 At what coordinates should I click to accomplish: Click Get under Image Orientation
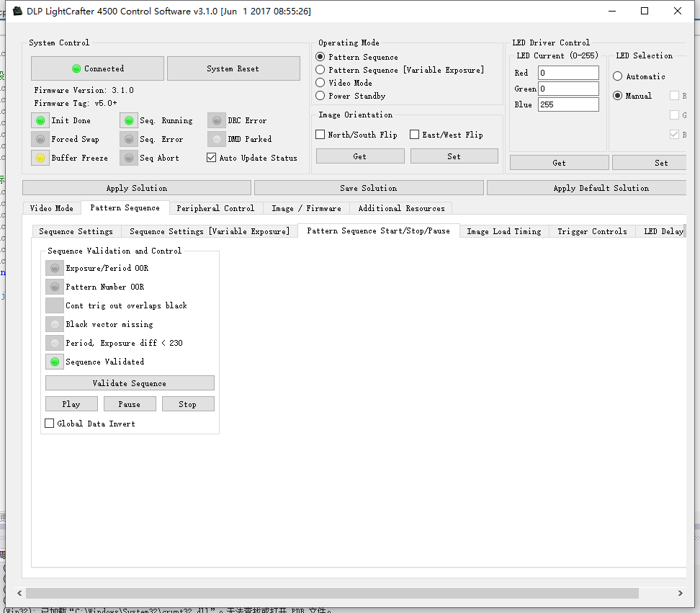click(360, 156)
